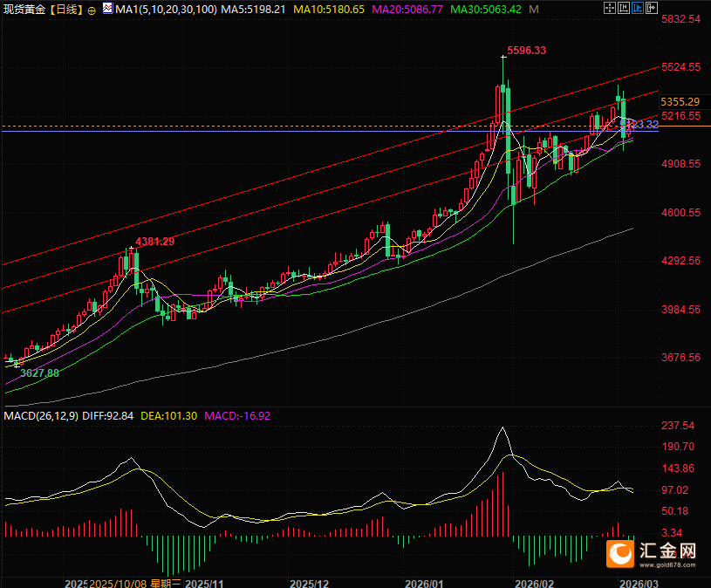This screenshot has width=711, height=588.
Task: Click the circled plus icon beside 日线
Action: pos(92,10)
